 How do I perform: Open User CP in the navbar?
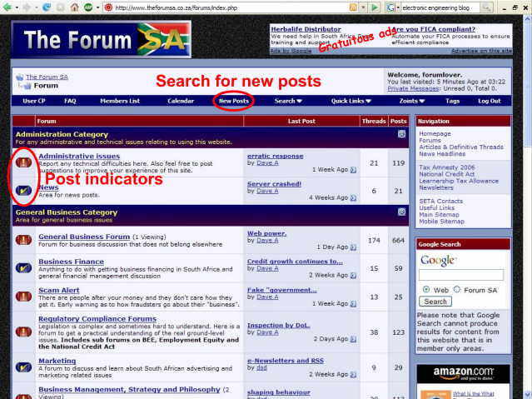tap(34, 101)
